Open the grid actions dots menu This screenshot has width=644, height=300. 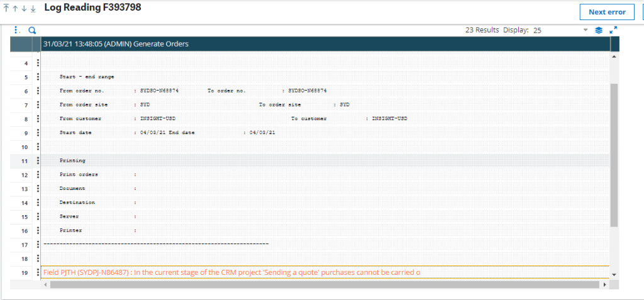[x=16, y=30]
